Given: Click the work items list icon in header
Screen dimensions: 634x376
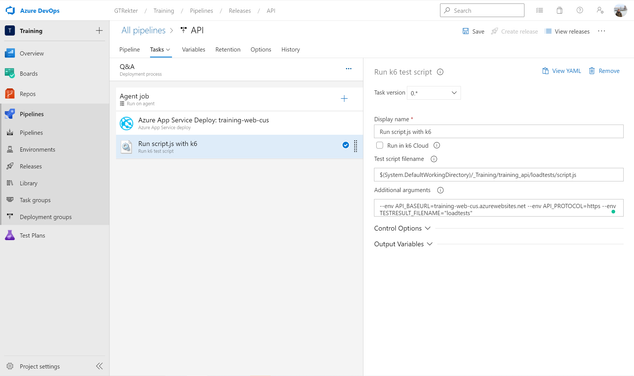Looking at the screenshot, I should click(x=539, y=11).
